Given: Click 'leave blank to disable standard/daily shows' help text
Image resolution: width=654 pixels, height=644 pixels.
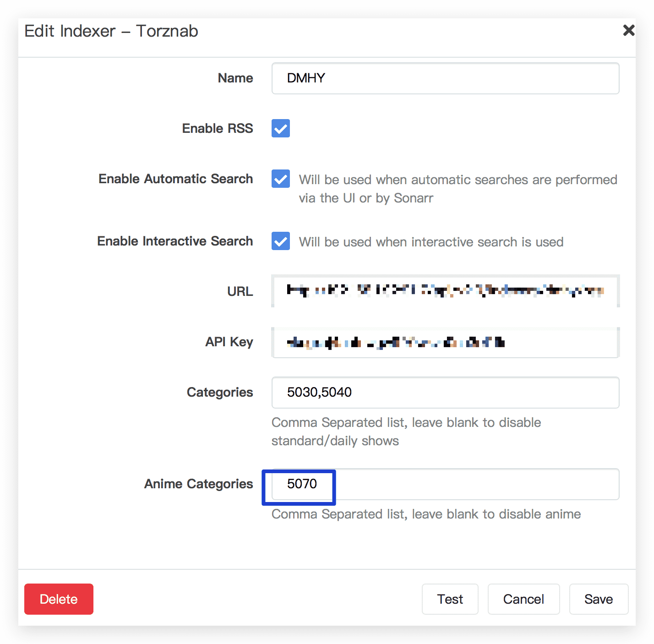Looking at the screenshot, I should (406, 431).
